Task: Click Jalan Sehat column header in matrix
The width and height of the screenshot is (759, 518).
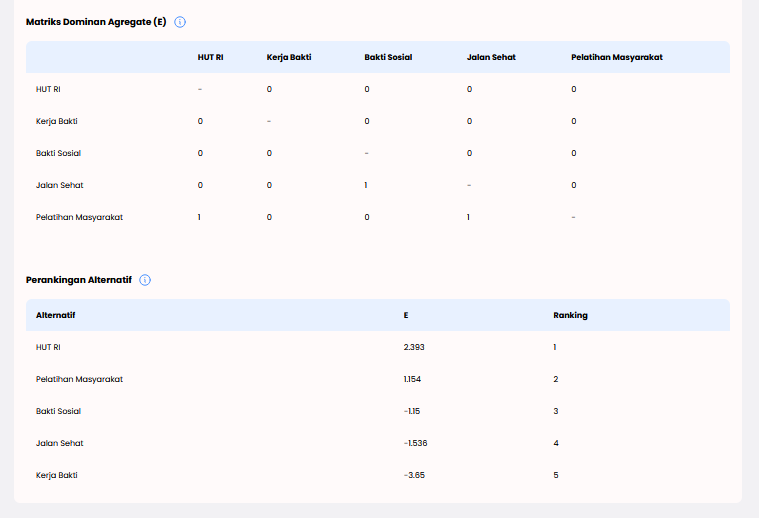Action: (x=491, y=57)
